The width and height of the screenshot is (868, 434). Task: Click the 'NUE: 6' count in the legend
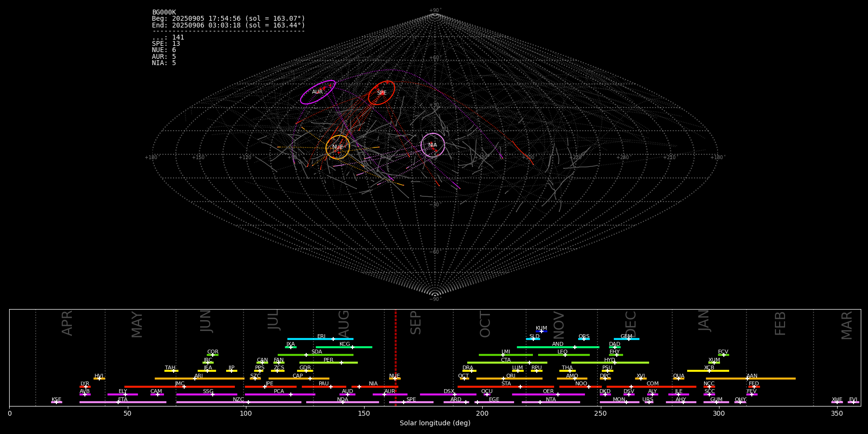click(164, 50)
